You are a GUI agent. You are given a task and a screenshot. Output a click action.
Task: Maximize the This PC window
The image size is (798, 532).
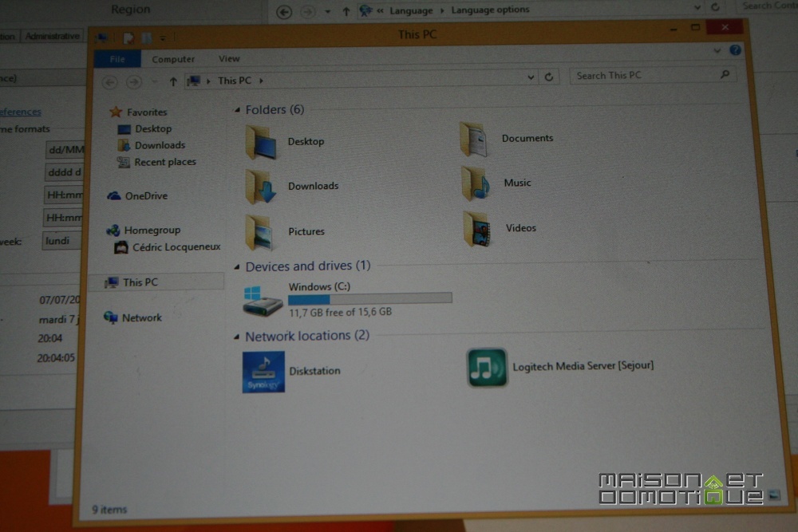tap(695, 27)
